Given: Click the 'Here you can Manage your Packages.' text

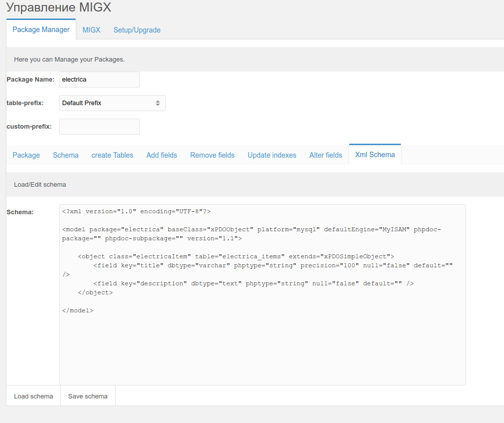Looking at the screenshot, I should click(69, 60).
